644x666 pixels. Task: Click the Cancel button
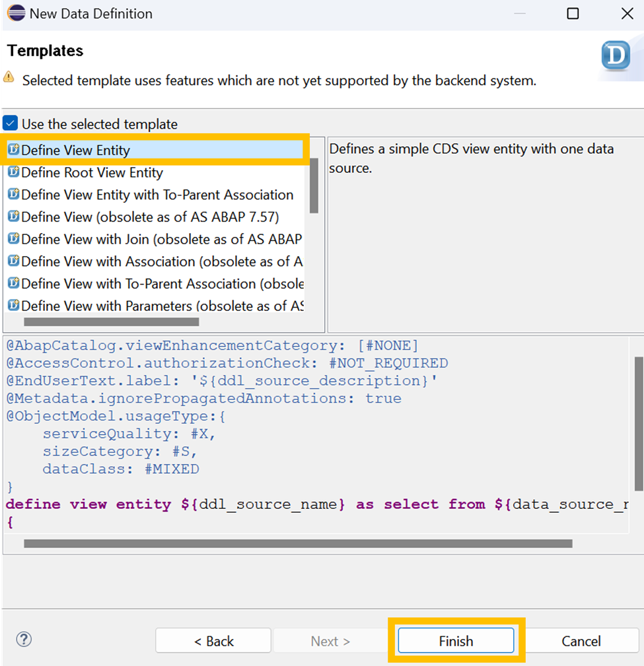581,640
